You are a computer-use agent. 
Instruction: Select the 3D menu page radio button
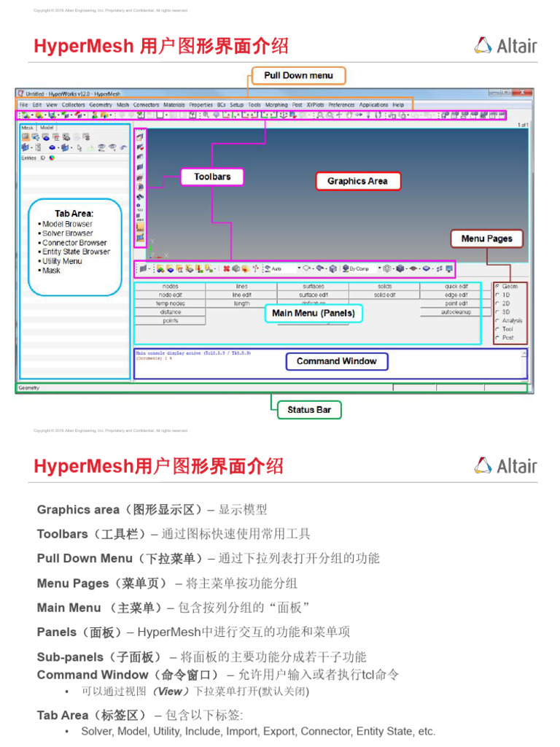click(x=497, y=312)
